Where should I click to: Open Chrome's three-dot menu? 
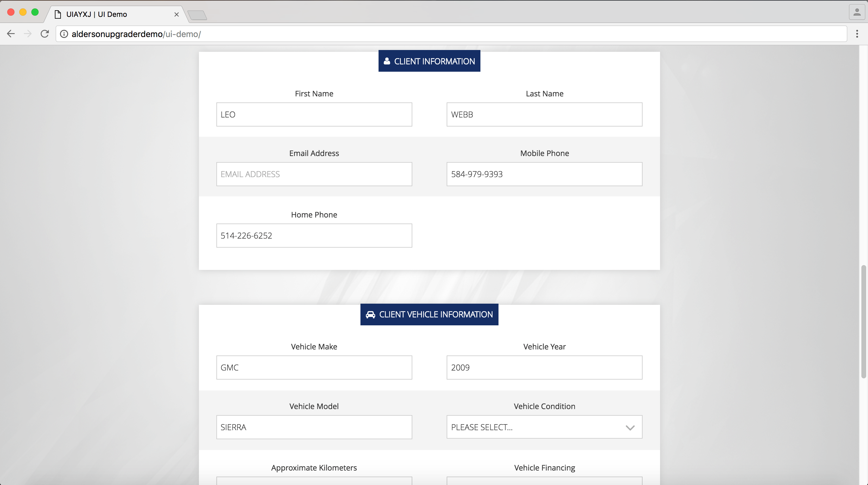tap(857, 34)
